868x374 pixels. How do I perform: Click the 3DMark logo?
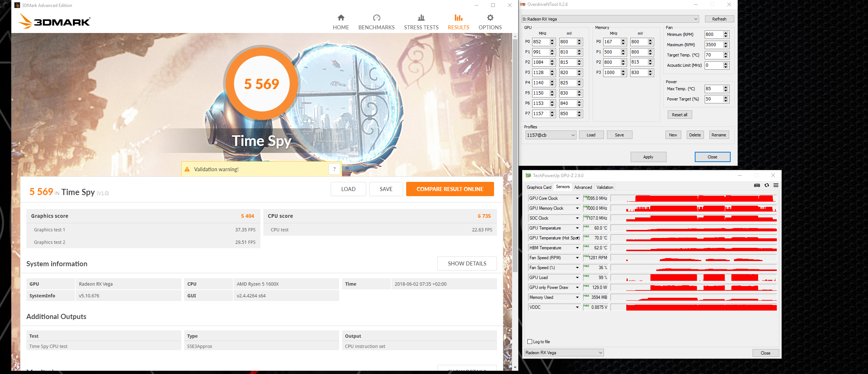click(x=54, y=21)
